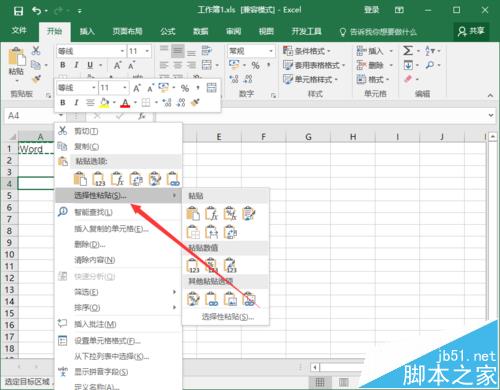Click Values 123 icon under Paste Values section
This screenshot has height=390, width=500.
tap(193, 266)
